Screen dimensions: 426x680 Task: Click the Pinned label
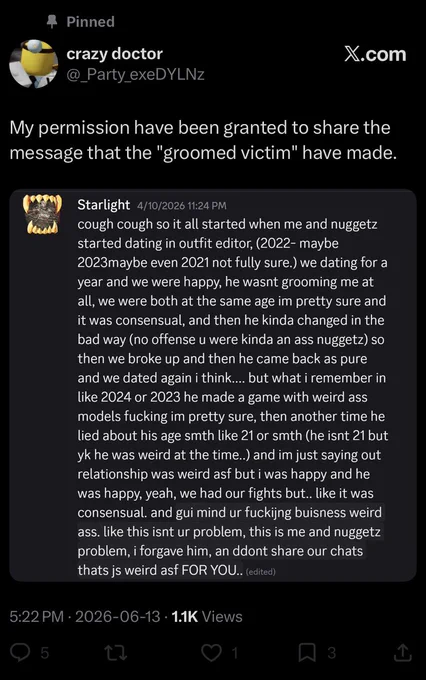[x=91, y=22]
